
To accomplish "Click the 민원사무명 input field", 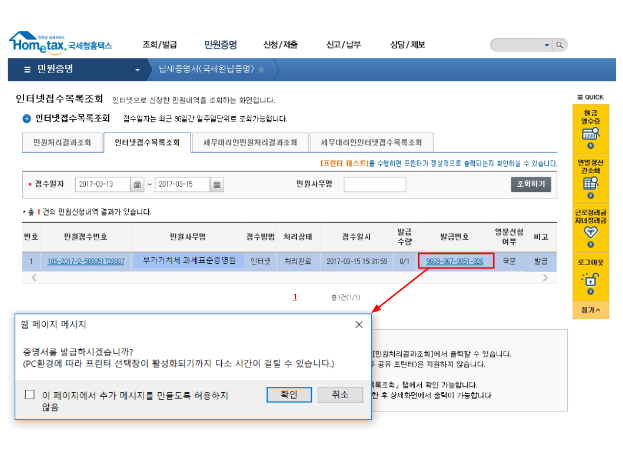I will coord(375,184).
